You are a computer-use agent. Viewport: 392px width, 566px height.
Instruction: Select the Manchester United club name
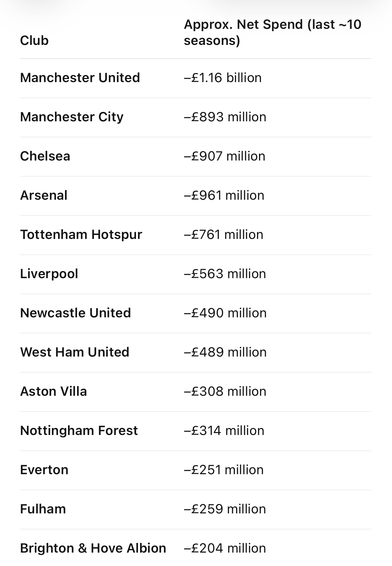(80, 78)
